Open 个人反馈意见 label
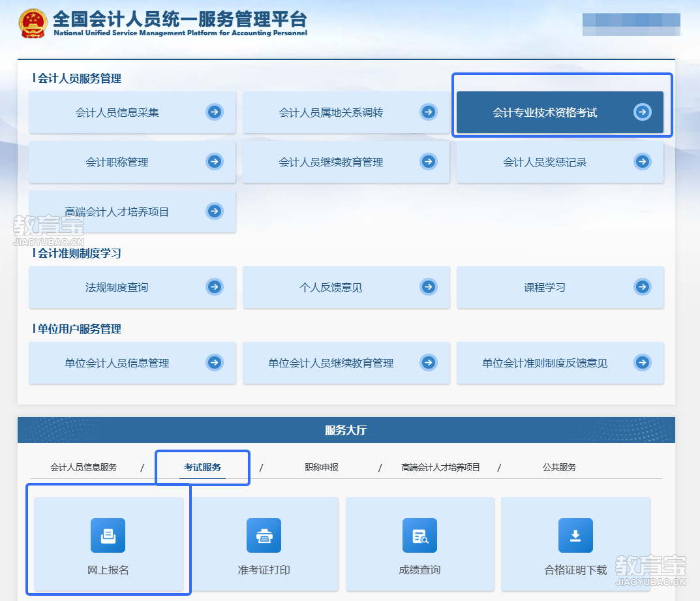This screenshot has height=601, width=700. pyautogui.click(x=331, y=287)
